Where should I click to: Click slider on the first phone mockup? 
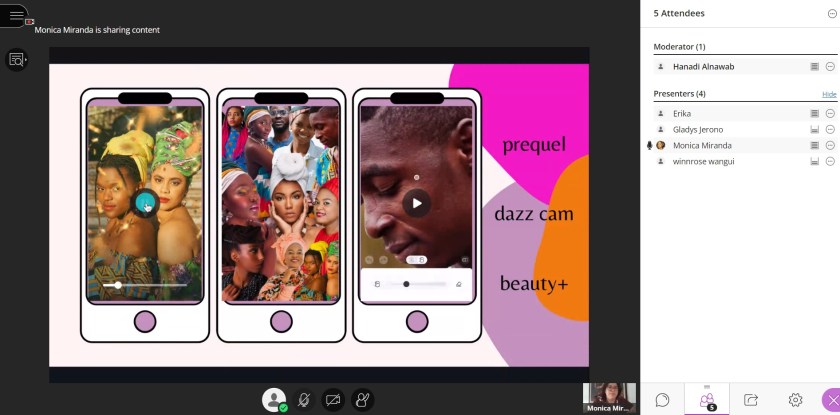pyautogui.click(x=119, y=285)
